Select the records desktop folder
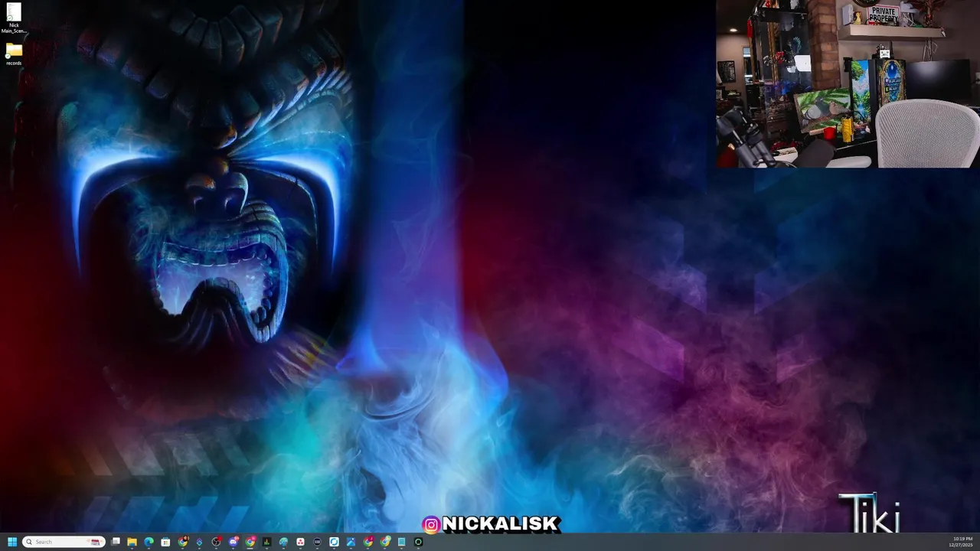Screen dimensions: 980x551 14,54
